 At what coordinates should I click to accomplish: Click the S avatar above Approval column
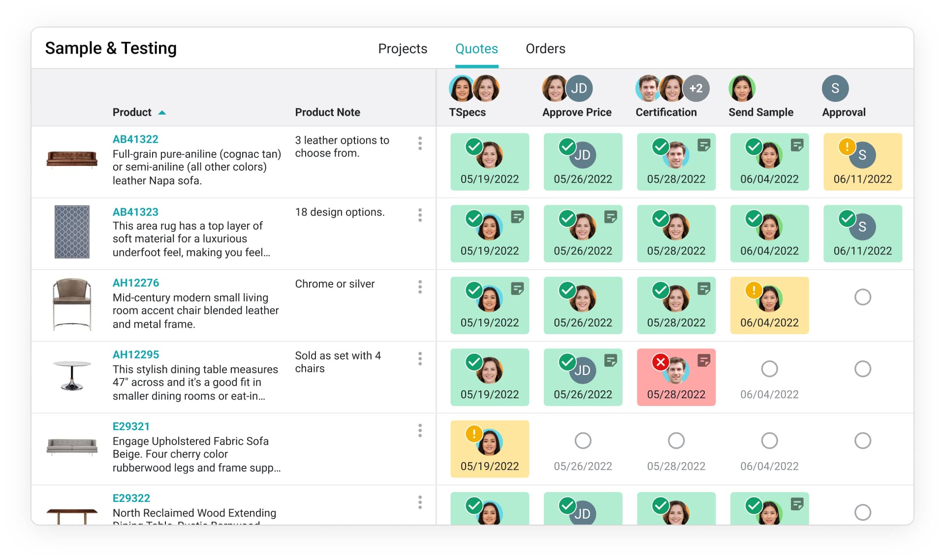(835, 89)
